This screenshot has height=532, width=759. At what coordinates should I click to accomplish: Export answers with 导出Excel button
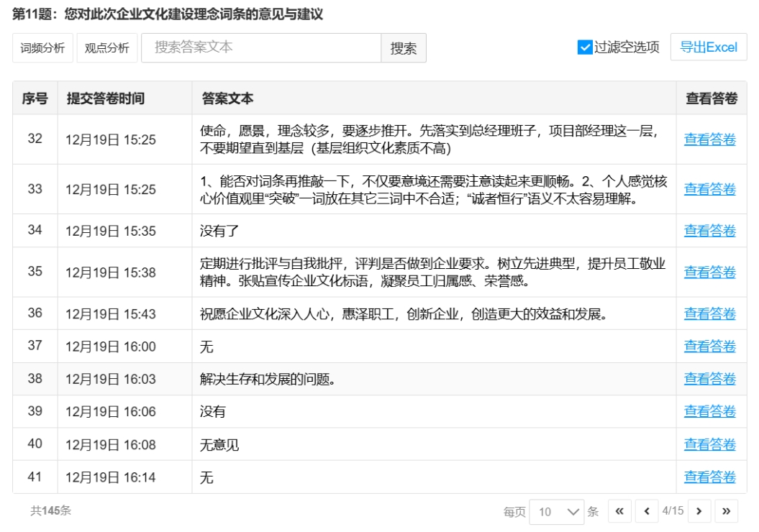click(708, 47)
